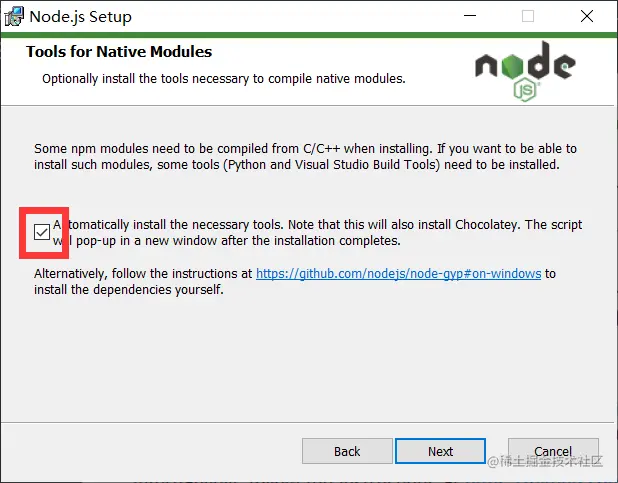Click the 'install the dependencies yourself' line
618x483 pixels.
click(x=129, y=290)
